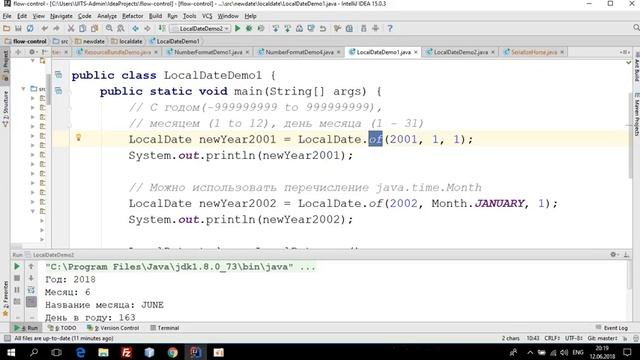Open the Windows notification center
The height and width of the screenshot is (360, 640).
click(627, 352)
